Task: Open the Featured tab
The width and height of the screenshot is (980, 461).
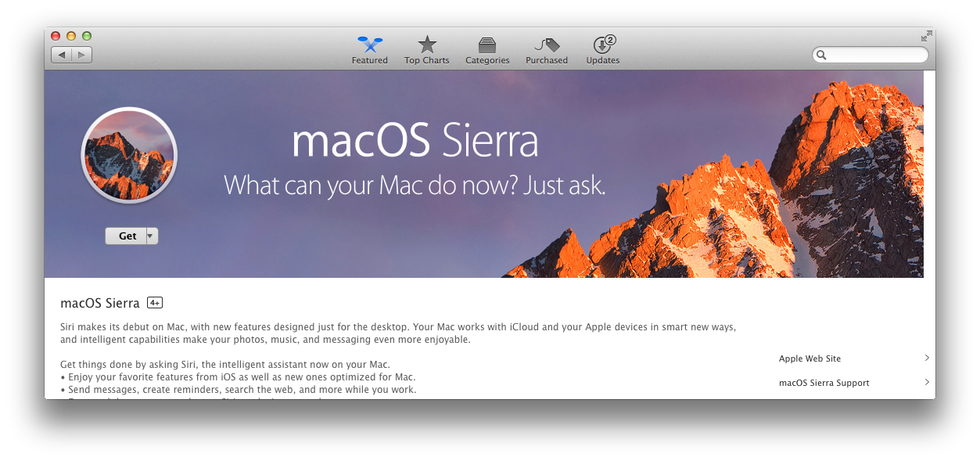Action: click(x=369, y=50)
